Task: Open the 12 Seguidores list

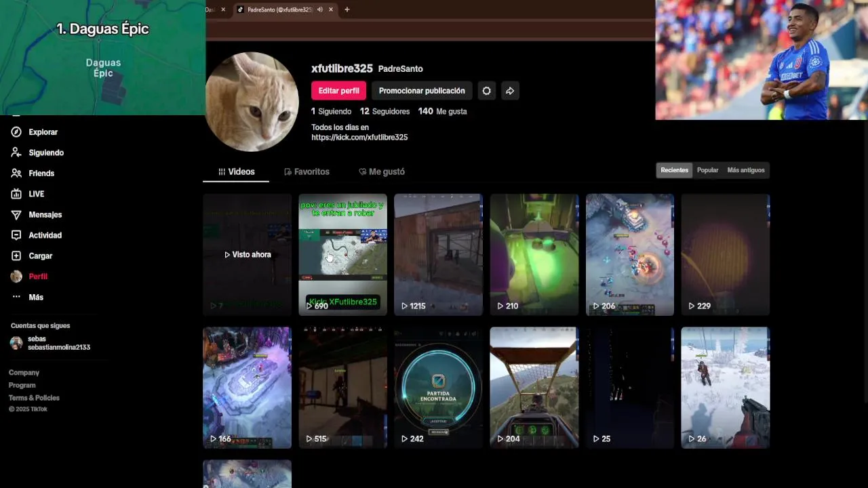Action: click(384, 111)
